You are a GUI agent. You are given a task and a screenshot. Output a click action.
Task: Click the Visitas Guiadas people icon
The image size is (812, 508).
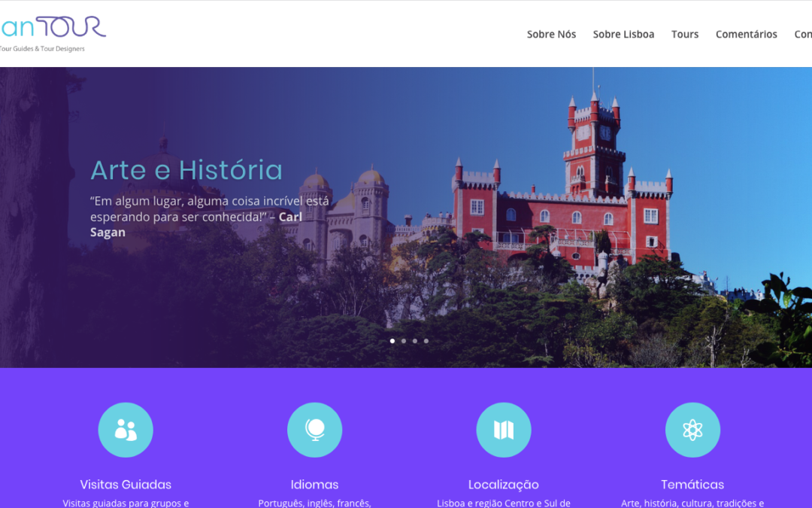coord(126,430)
